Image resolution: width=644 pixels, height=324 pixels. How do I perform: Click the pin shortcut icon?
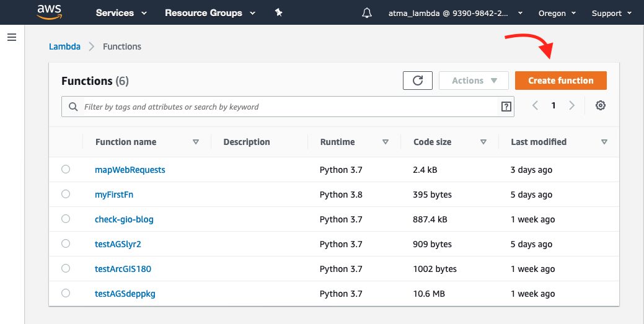click(279, 13)
